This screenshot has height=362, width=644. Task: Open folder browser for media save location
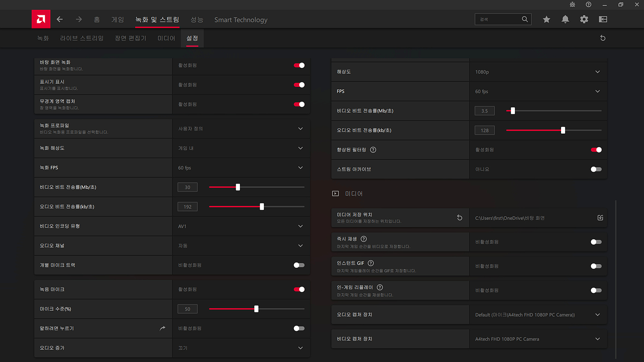pos(600,218)
